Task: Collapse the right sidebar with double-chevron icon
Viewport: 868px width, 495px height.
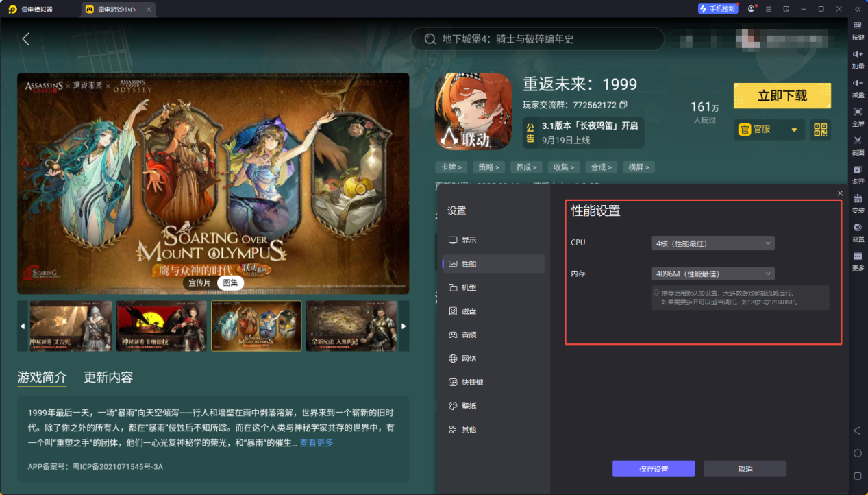Action: [x=858, y=9]
